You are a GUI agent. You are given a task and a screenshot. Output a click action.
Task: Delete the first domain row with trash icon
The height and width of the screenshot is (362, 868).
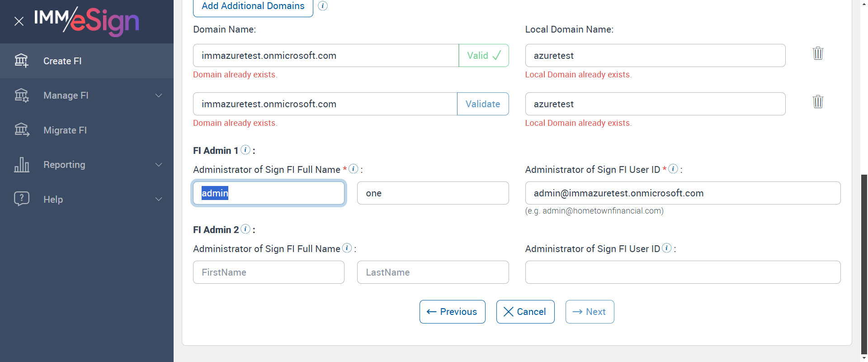tap(818, 53)
